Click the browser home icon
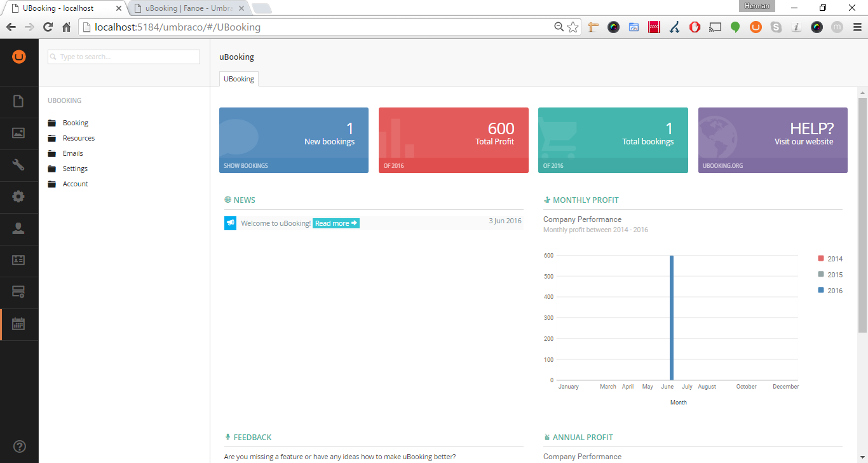 [66, 27]
